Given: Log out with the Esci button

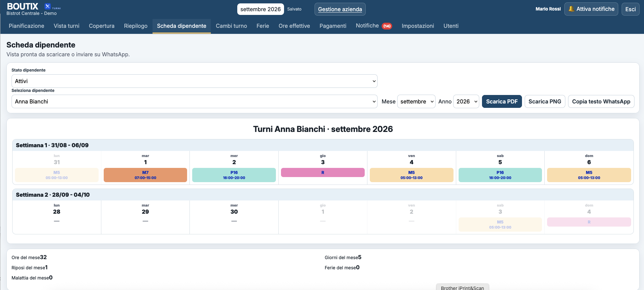Looking at the screenshot, I should click(x=630, y=9).
